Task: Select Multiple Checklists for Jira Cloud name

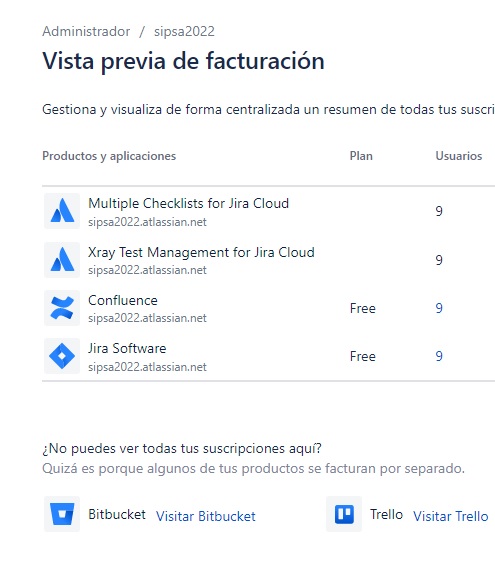Action: (x=188, y=203)
